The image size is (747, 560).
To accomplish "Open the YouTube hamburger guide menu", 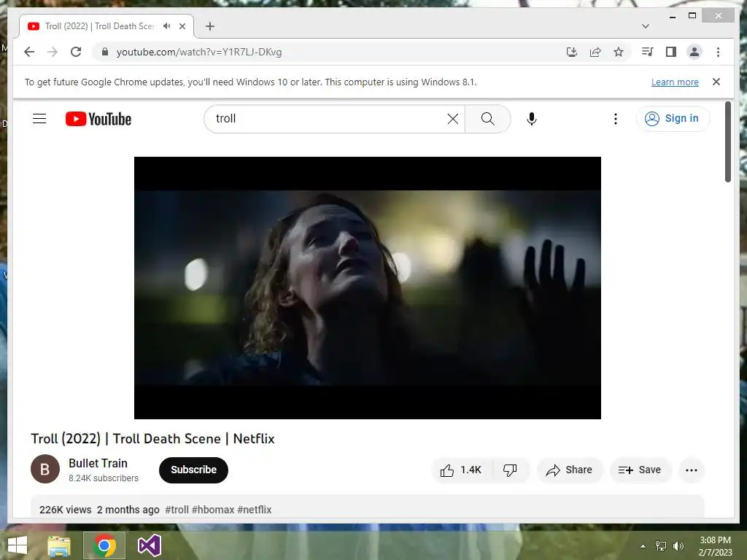I will click(39, 119).
